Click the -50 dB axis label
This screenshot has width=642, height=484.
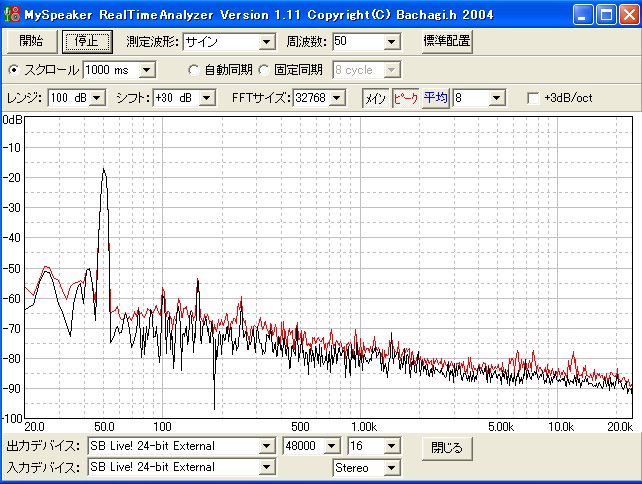coord(11,268)
